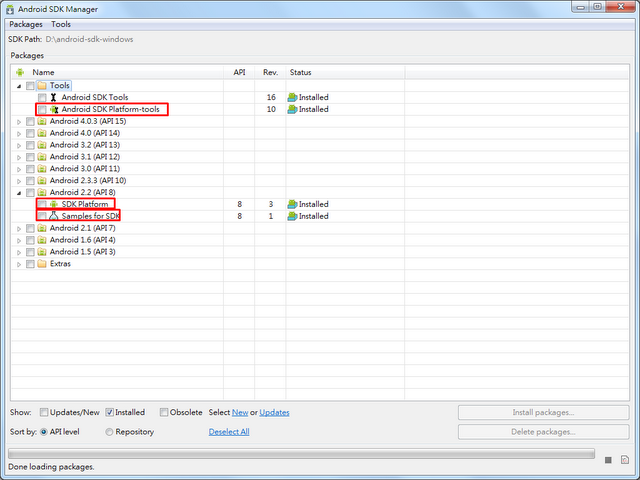Image resolution: width=640 pixels, height=480 pixels.
Task: Uncheck the Installed filter checkbox
Action: click(x=109, y=412)
